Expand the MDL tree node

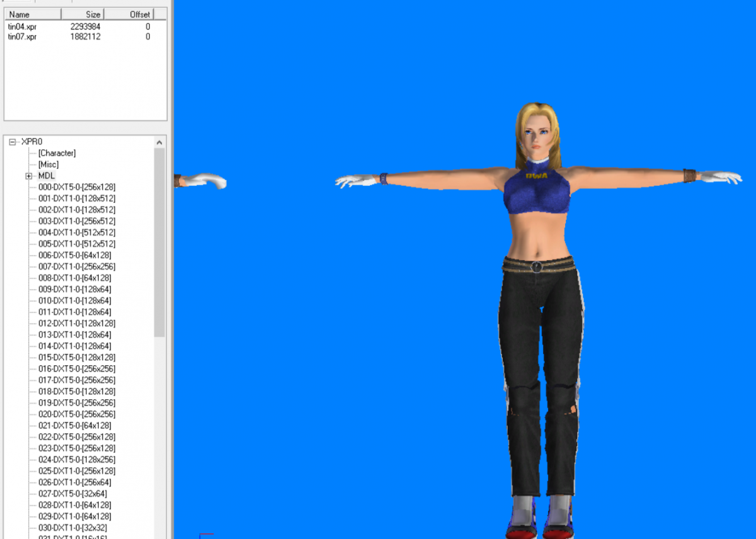[x=29, y=176]
